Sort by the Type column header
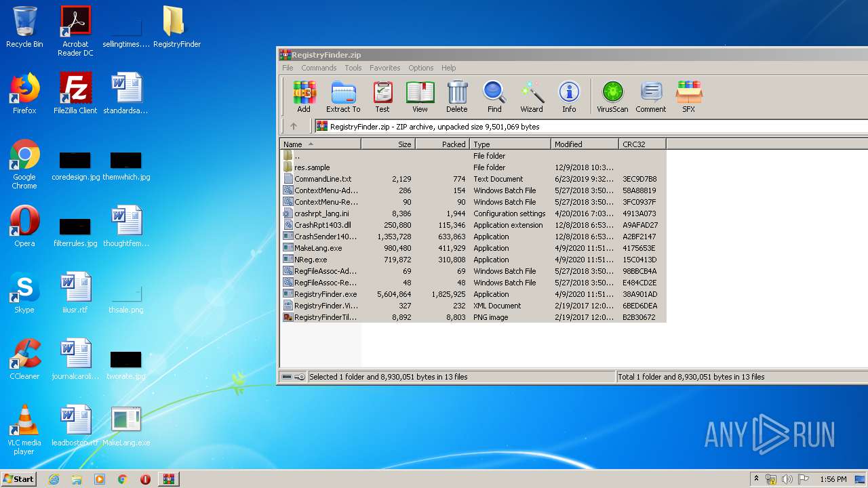 [x=510, y=144]
